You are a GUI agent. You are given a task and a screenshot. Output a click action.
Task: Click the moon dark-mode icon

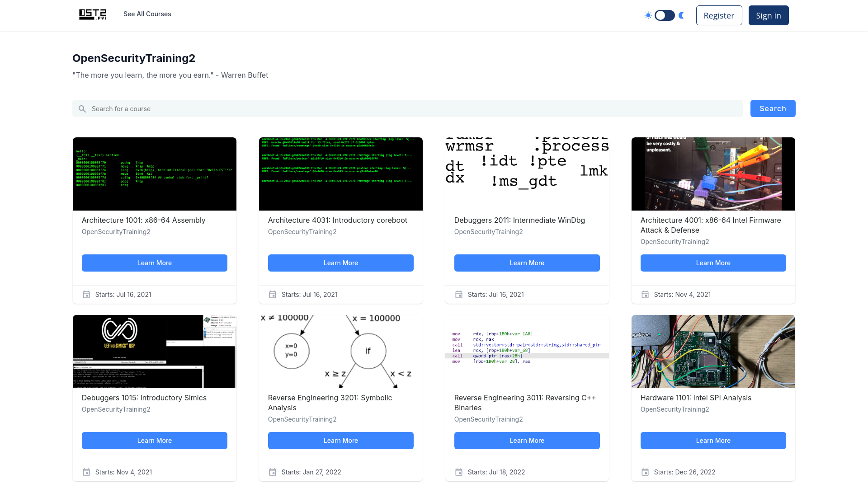pos(681,15)
